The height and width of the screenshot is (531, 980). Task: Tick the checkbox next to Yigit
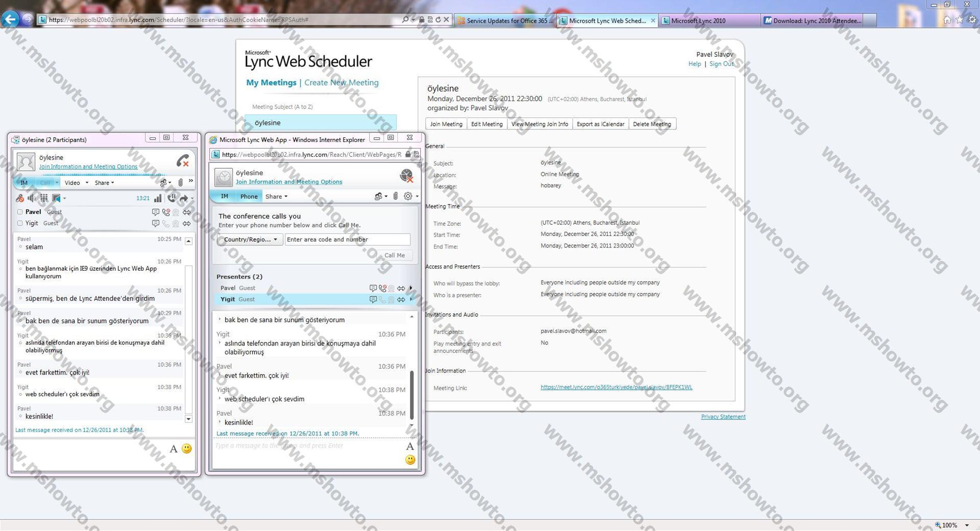20,223
